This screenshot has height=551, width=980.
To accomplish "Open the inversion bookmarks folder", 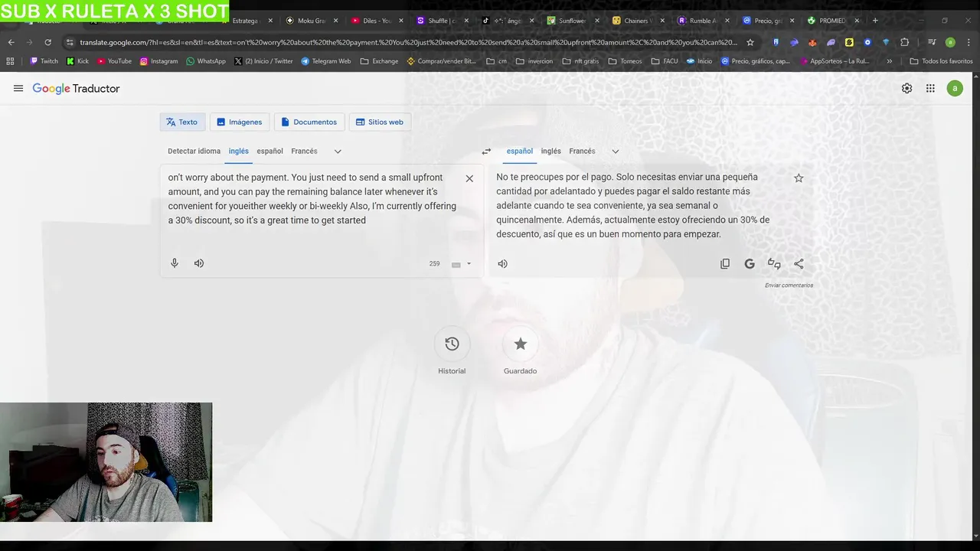I will pyautogui.click(x=534, y=61).
